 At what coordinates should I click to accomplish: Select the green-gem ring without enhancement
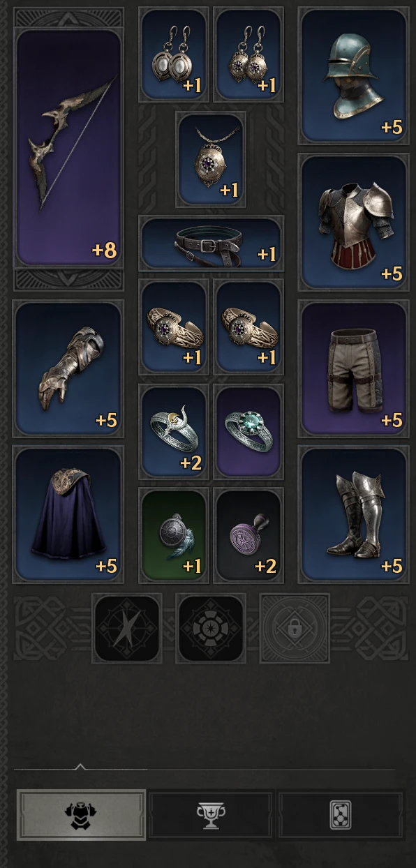point(248,431)
